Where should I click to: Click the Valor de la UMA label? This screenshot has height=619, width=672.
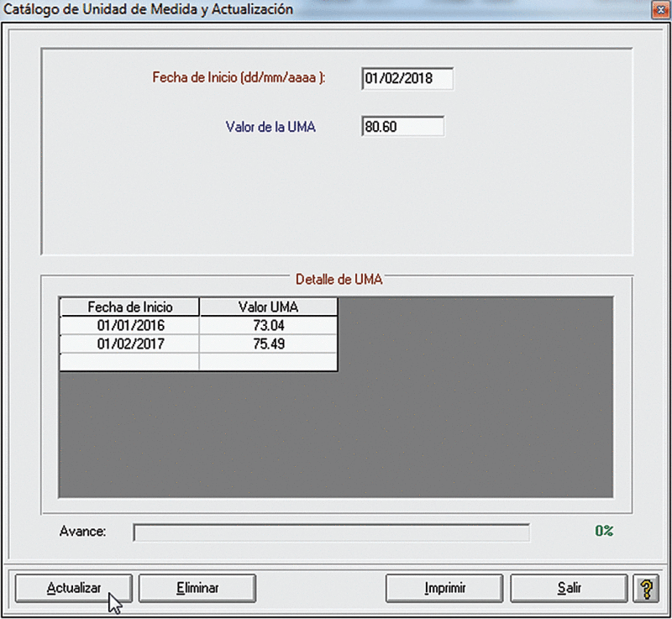pyautogui.click(x=270, y=127)
